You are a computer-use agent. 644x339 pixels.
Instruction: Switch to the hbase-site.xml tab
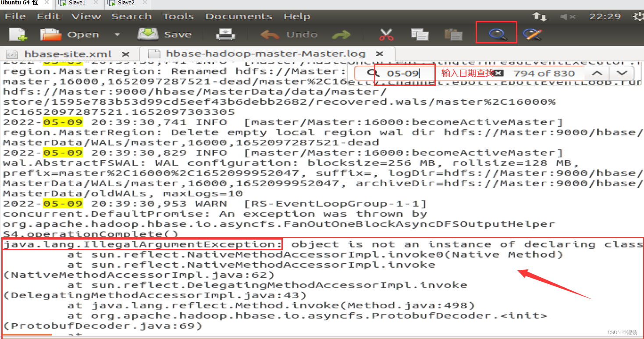(68, 54)
